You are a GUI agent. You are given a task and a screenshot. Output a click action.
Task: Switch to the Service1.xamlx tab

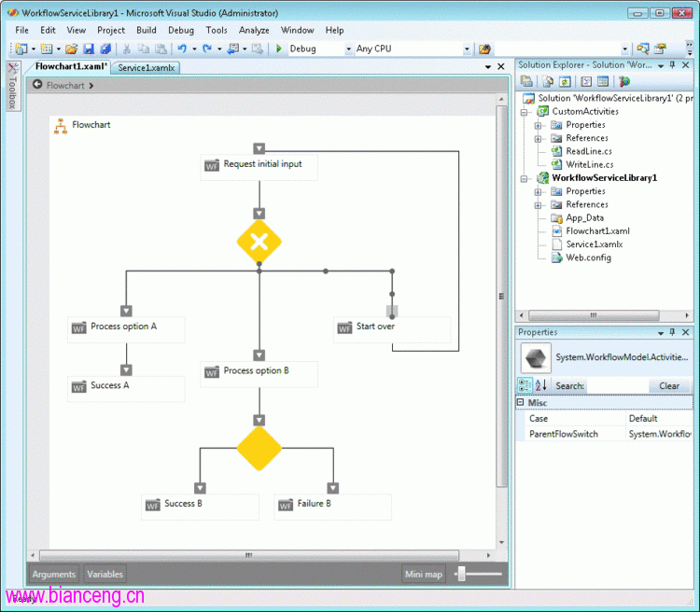point(146,68)
